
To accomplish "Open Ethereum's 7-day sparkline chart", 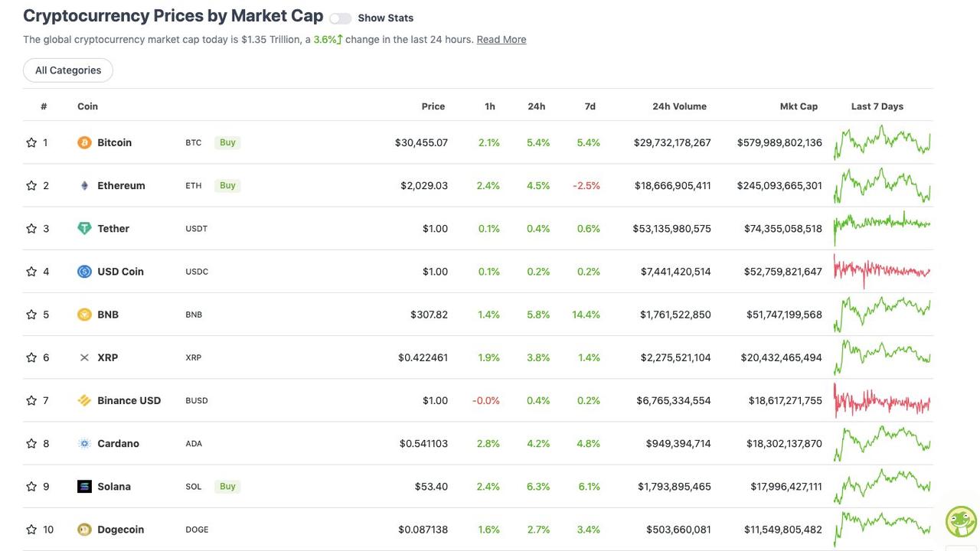I will pos(882,185).
